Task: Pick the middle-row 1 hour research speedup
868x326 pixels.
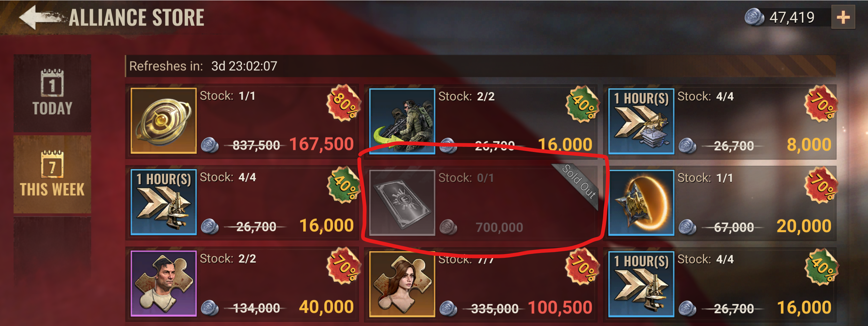Action: tap(163, 202)
